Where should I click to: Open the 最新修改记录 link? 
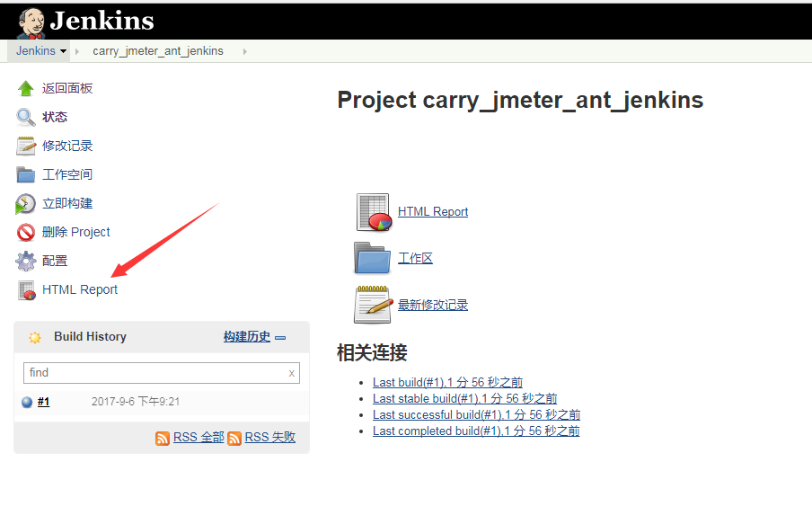coord(433,305)
